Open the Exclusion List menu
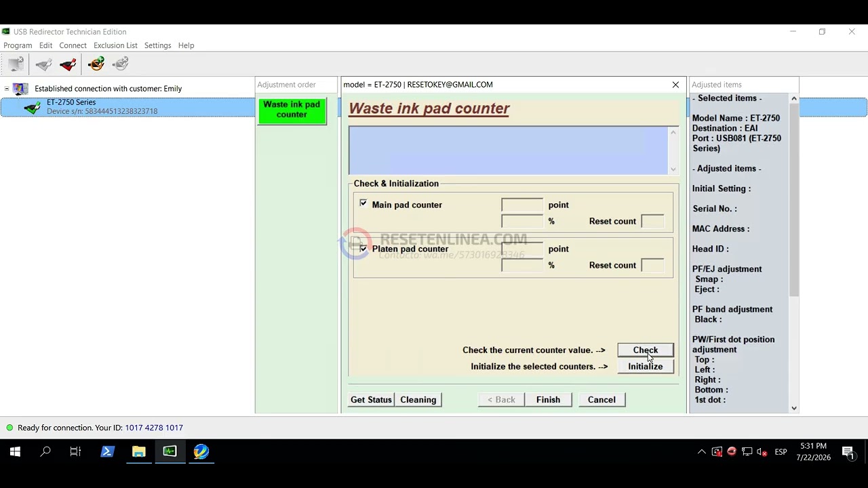The width and height of the screenshot is (868, 488). [x=115, y=45]
